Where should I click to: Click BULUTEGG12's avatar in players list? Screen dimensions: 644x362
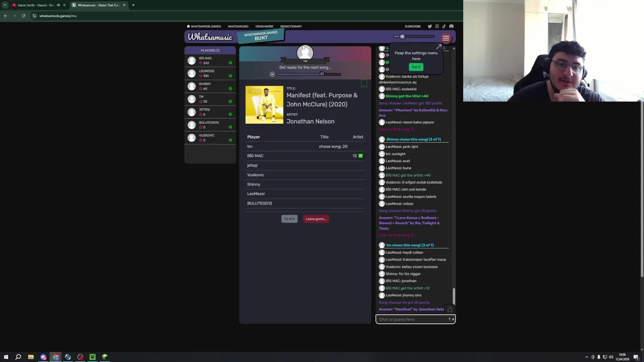[192, 125]
